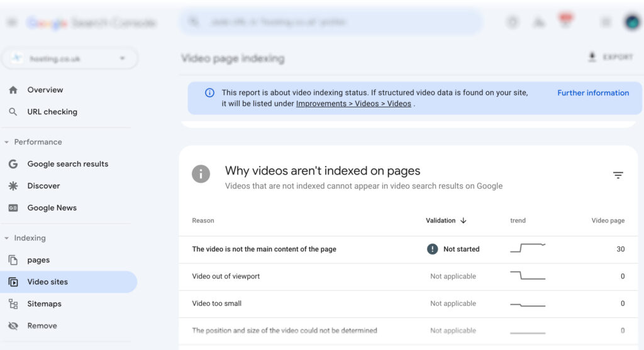Click the filter rows icon
This screenshot has height=350, width=644.
pos(618,175)
